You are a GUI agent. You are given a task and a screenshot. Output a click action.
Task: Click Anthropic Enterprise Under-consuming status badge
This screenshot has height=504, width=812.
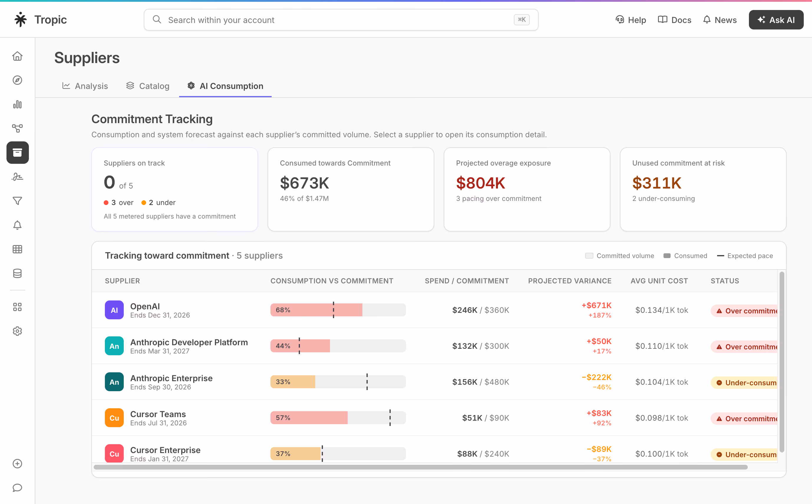pyautogui.click(x=744, y=383)
